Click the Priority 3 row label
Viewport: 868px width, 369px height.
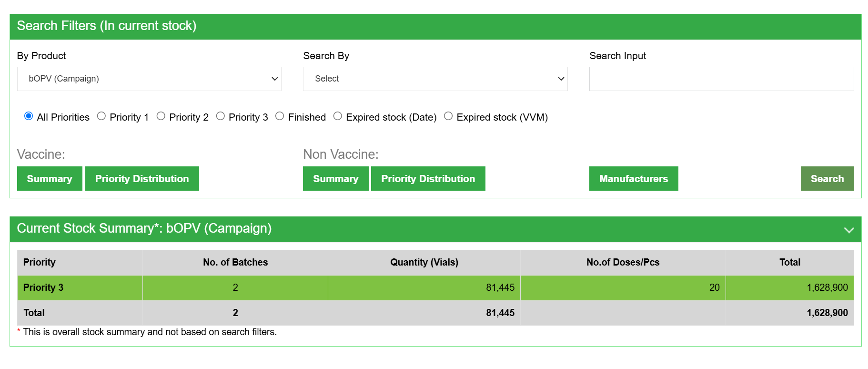[x=43, y=287]
